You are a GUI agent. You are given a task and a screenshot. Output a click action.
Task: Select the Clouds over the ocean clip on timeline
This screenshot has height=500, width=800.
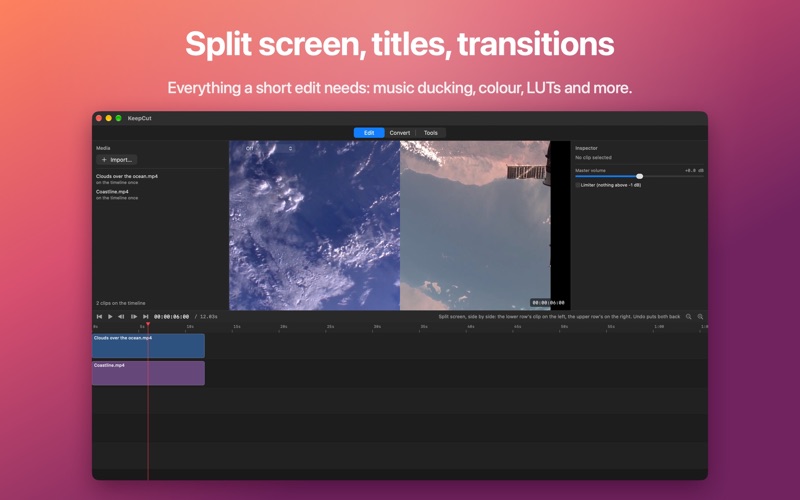pyautogui.click(x=148, y=346)
